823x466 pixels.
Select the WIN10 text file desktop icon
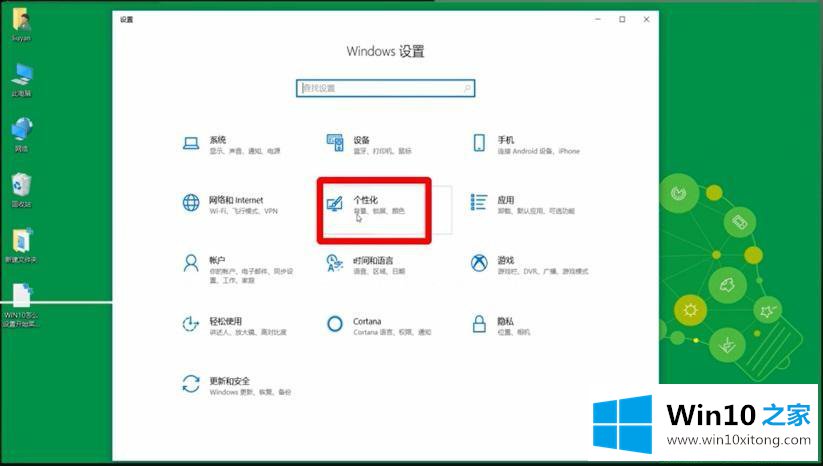point(22,295)
